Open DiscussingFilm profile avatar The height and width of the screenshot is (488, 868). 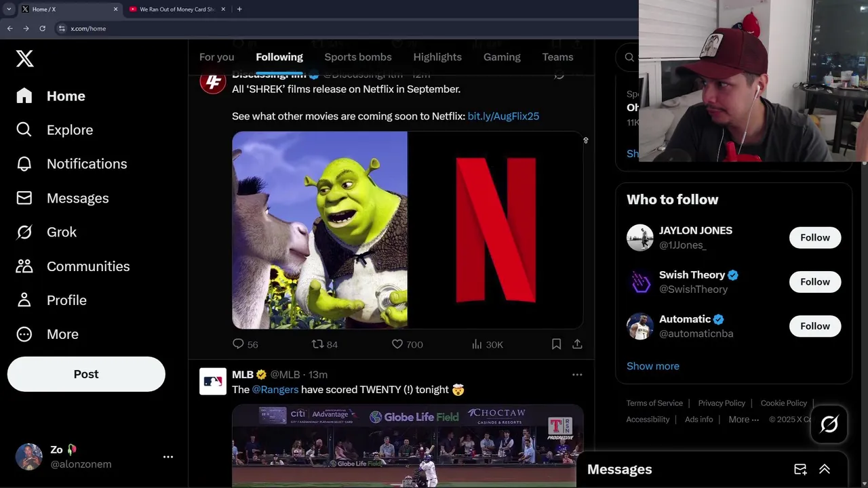(213, 81)
